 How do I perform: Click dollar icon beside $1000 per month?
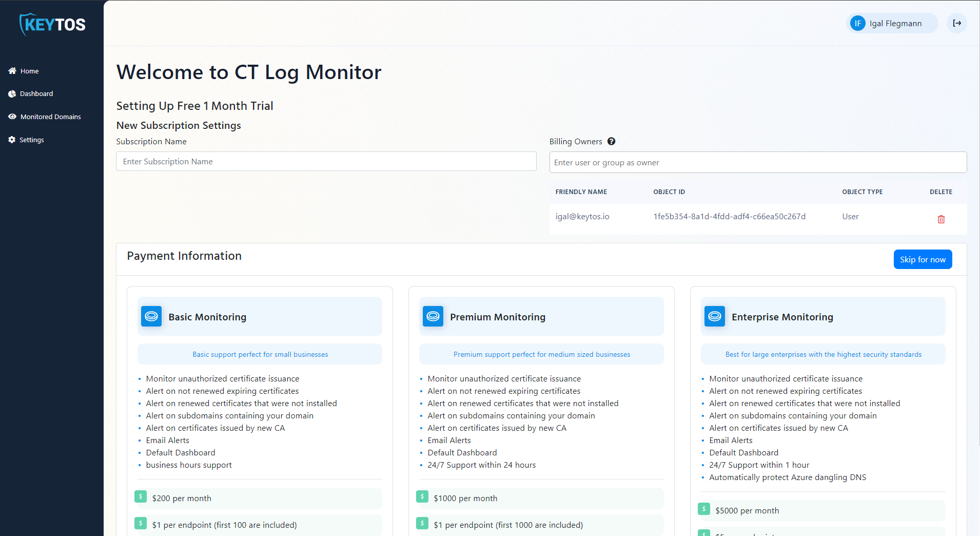[x=422, y=496]
